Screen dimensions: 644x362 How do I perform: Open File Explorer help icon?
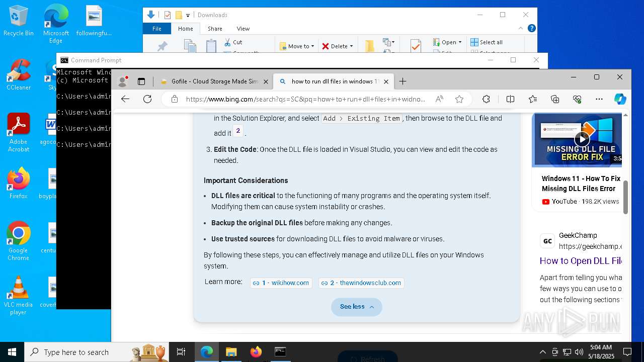(531, 28)
